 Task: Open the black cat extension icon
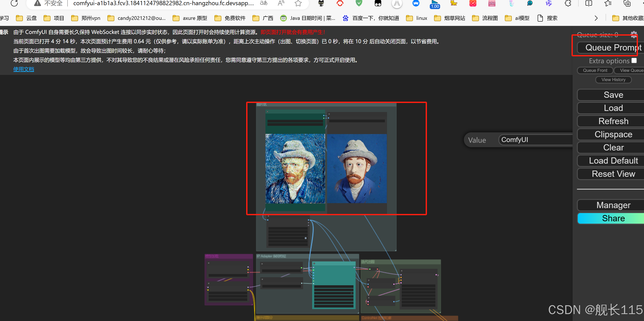(x=321, y=3)
